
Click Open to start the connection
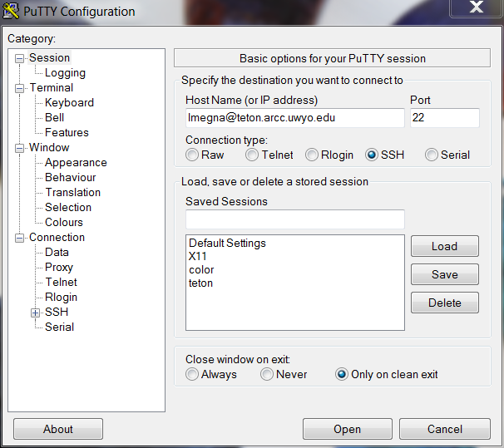[347, 429]
